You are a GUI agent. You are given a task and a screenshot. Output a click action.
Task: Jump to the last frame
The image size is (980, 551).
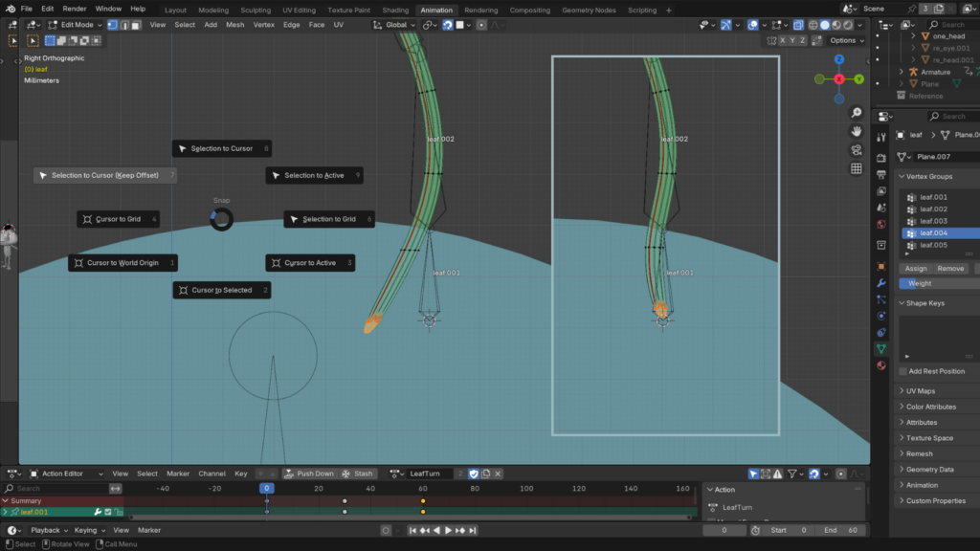[473, 530]
